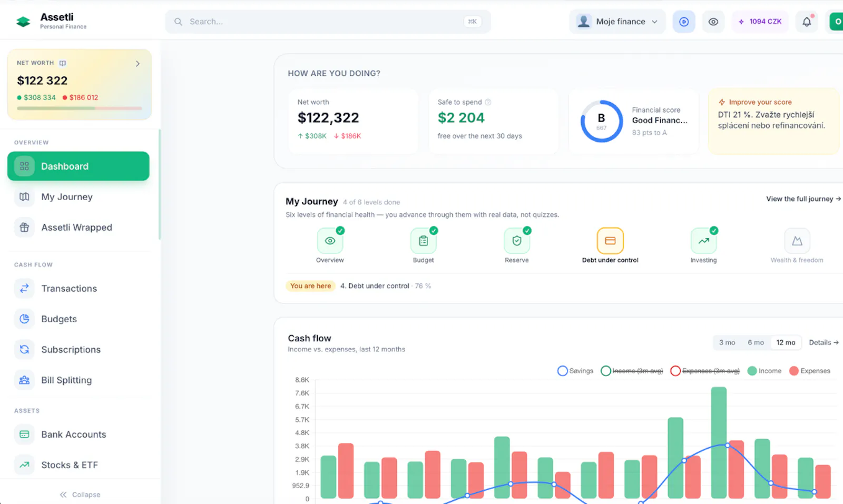Select the Debt under control level icon

610,241
